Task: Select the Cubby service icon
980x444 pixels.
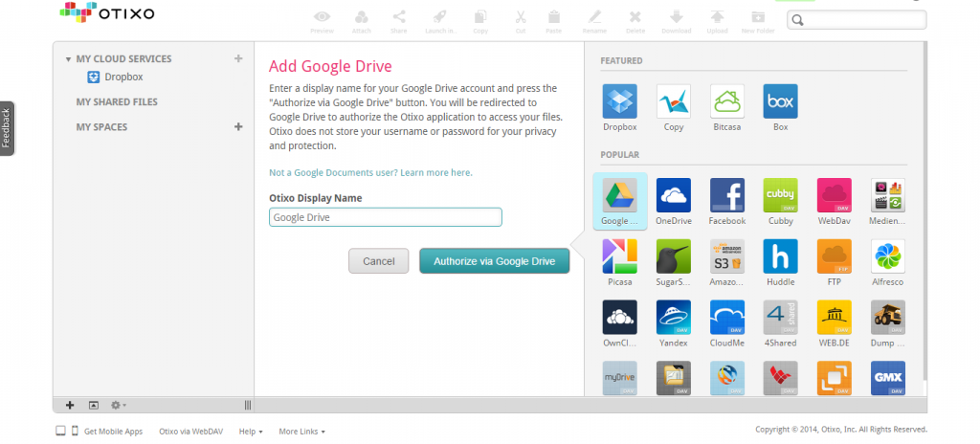Action: pyautogui.click(x=780, y=195)
